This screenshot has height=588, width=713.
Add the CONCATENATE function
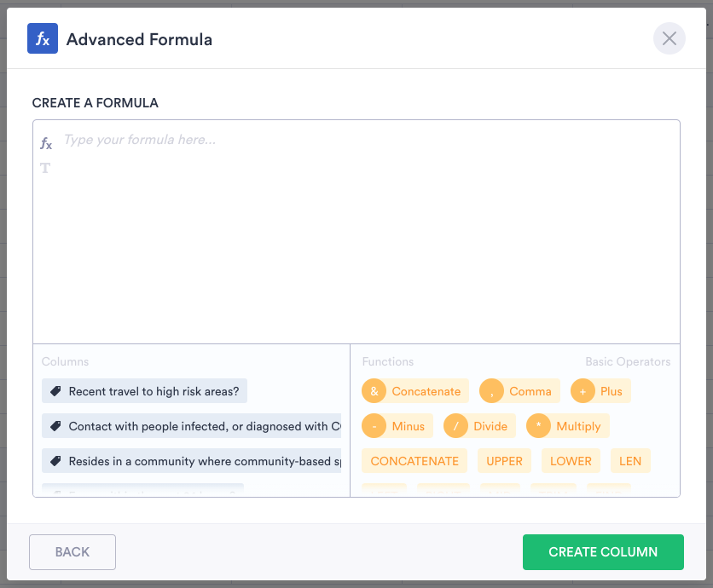click(x=414, y=461)
